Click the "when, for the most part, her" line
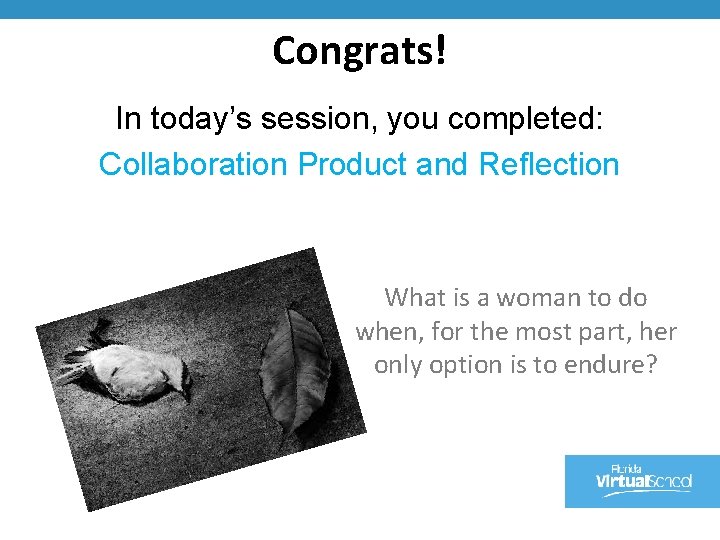 tap(516, 331)
